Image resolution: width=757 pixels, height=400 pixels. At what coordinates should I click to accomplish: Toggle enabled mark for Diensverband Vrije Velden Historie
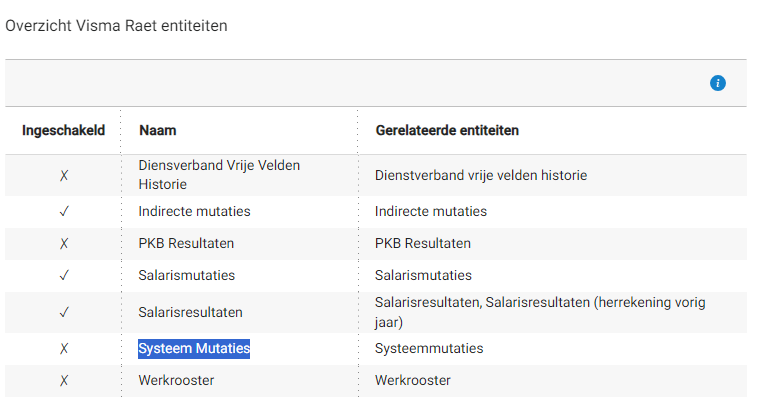[64, 175]
